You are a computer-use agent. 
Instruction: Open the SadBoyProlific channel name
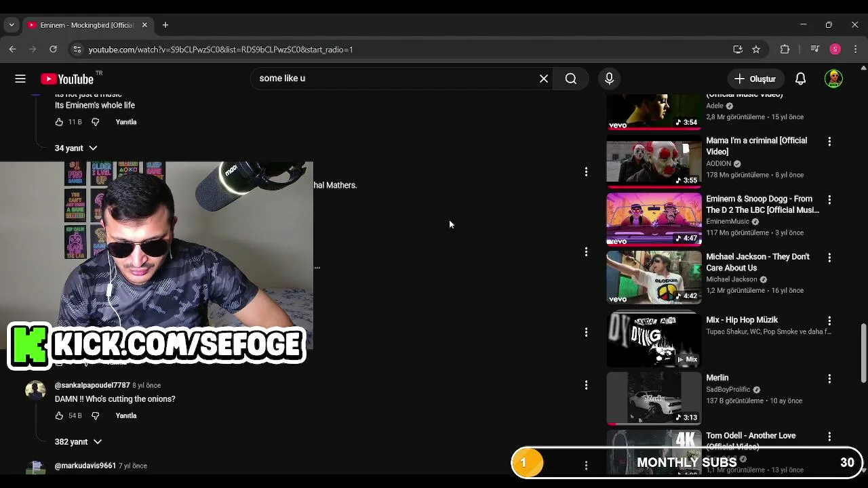click(728, 390)
